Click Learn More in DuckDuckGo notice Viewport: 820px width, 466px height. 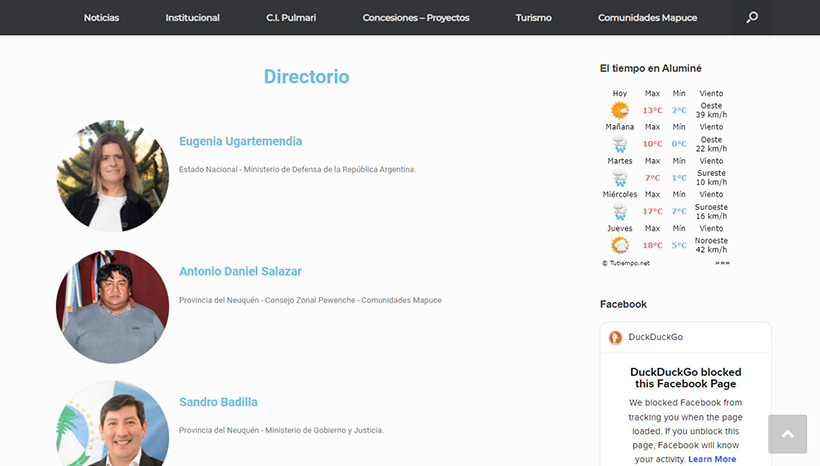coord(712,459)
